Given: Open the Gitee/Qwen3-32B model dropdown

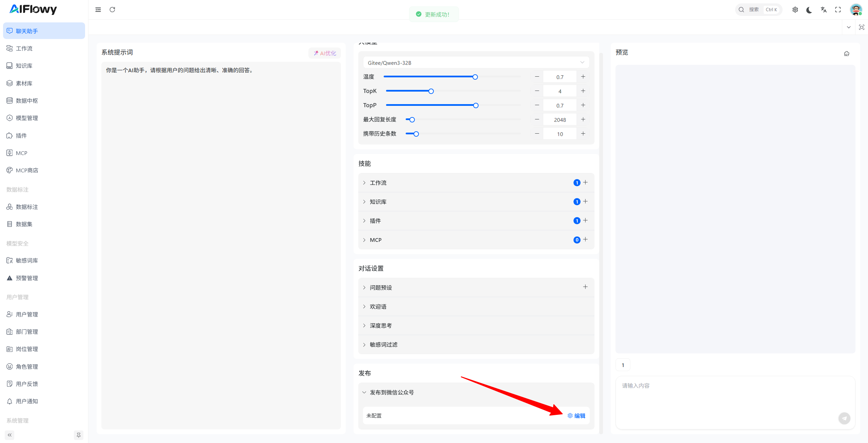Looking at the screenshot, I should pos(476,63).
